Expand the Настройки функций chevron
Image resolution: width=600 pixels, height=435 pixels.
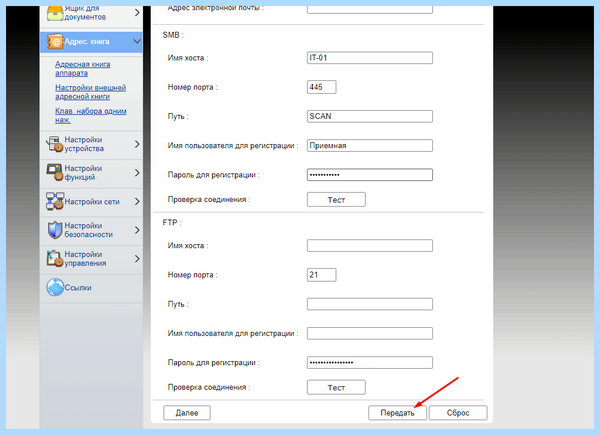(x=137, y=173)
